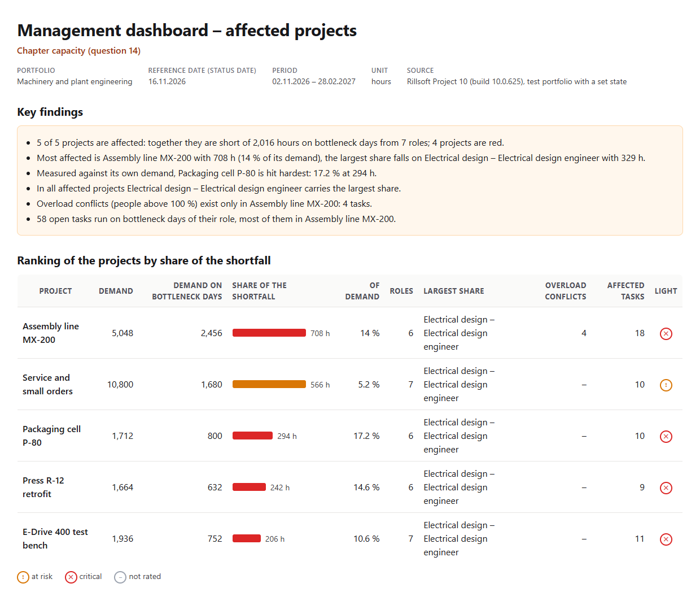
Task: Click the 'Chapter capacity (question 14)' subtitle
Action: point(78,51)
